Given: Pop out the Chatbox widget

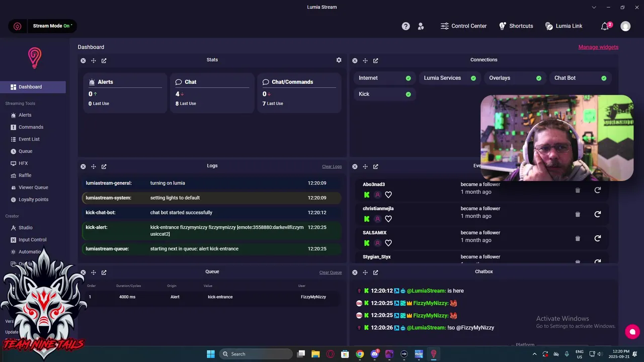Looking at the screenshot, I should point(376,273).
